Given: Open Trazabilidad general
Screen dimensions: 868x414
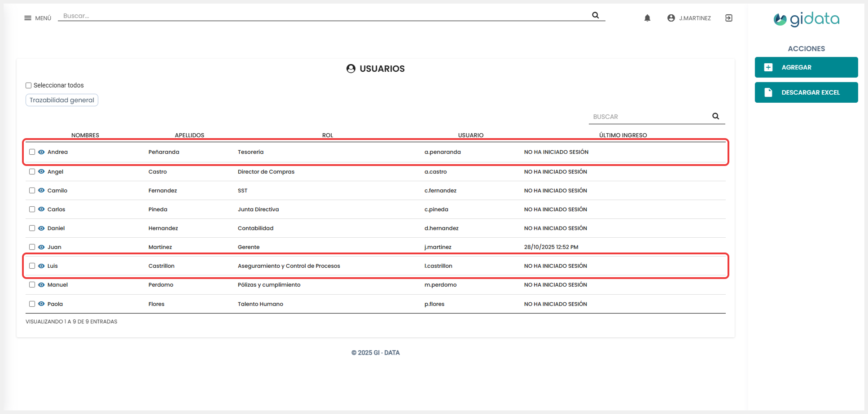Looking at the screenshot, I should pos(61,100).
